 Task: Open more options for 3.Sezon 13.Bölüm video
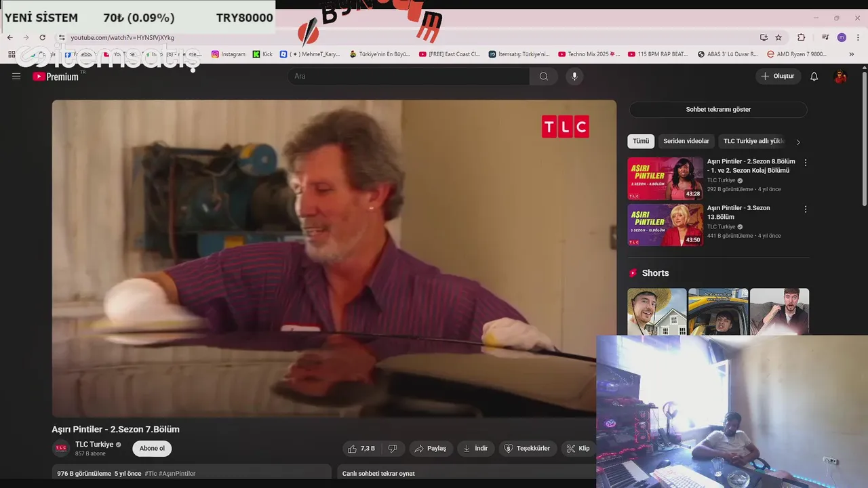point(806,209)
